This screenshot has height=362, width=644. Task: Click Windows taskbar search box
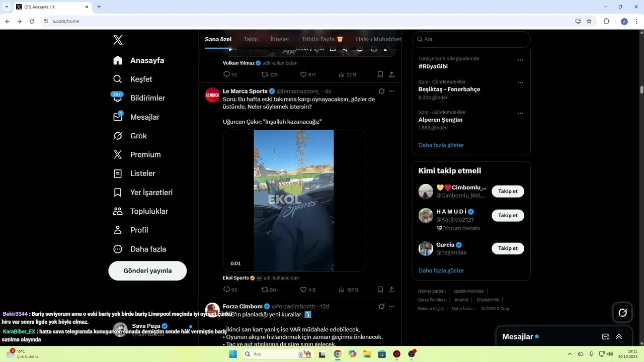pos(278,354)
